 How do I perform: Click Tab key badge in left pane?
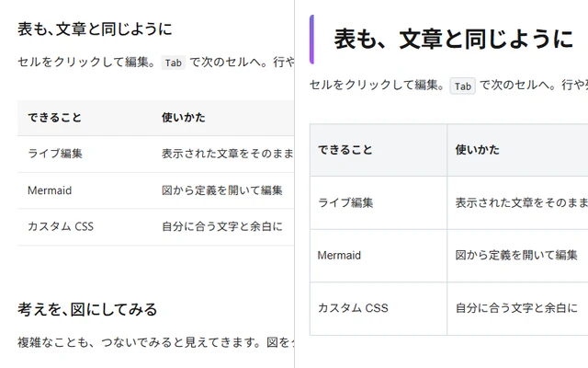coord(174,63)
